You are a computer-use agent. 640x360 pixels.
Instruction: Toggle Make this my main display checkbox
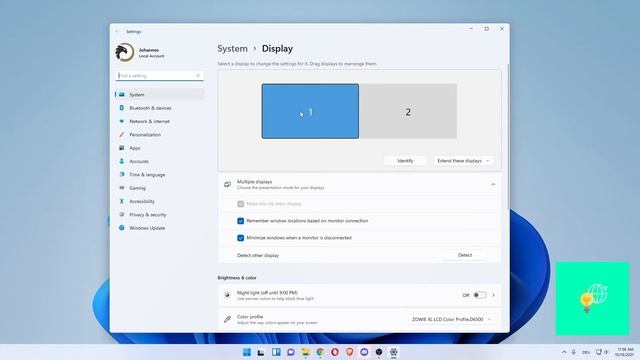click(x=240, y=204)
